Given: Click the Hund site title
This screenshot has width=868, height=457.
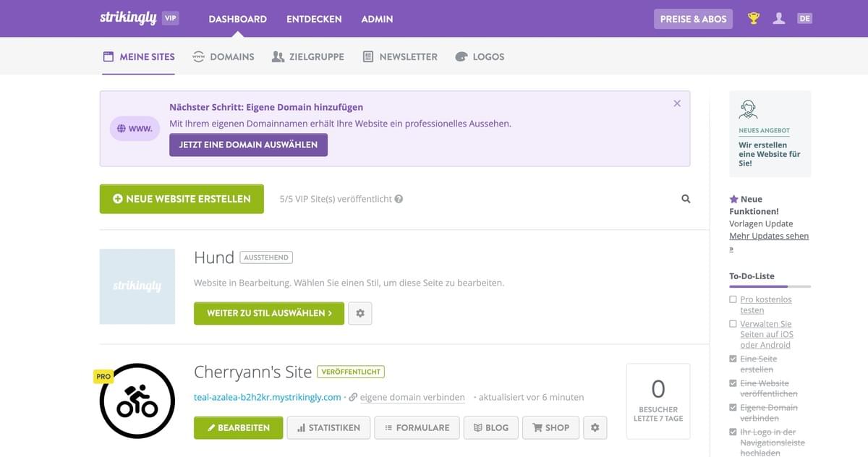Looking at the screenshot, I should 214,257.
